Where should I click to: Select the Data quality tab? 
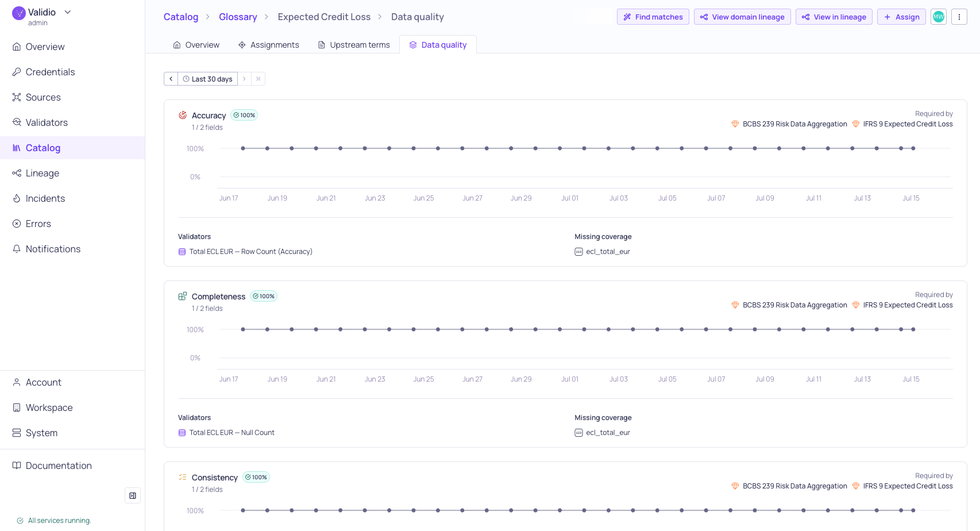pyautogui.click(x=438, y=45)
